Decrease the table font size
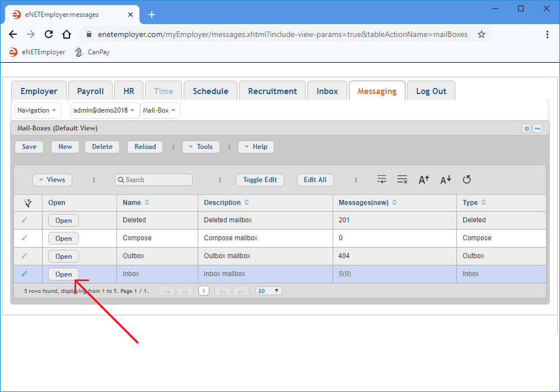Viewport: 560px width, 392px height. [x=446, y=180]
